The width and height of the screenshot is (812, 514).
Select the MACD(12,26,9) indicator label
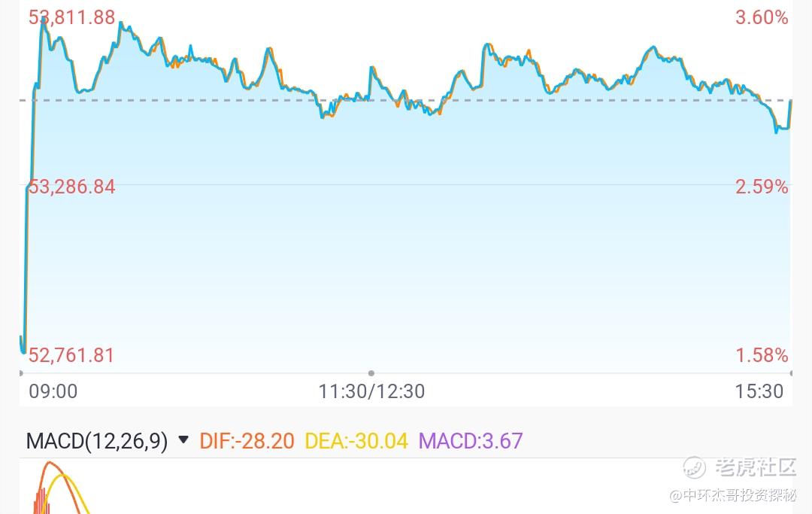[97, 441]
